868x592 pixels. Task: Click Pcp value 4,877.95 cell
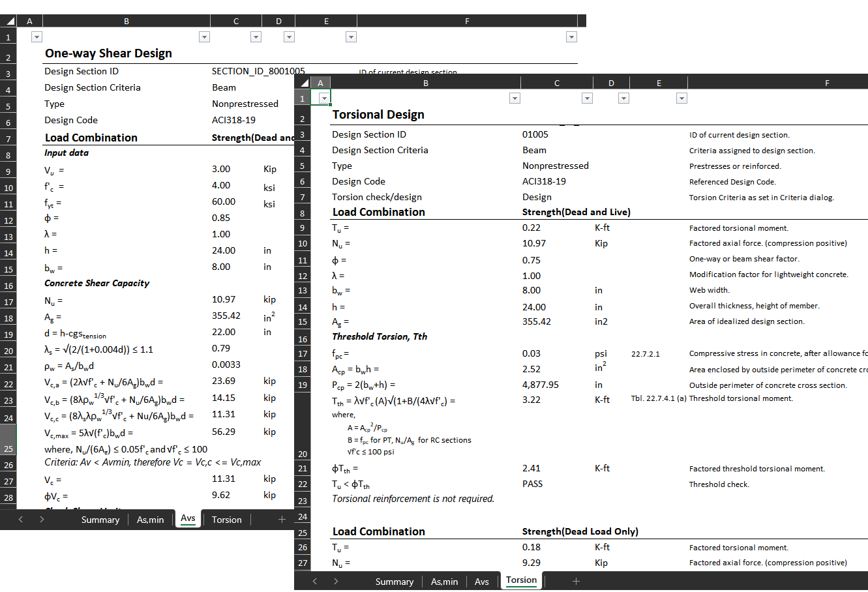point(541,385)
